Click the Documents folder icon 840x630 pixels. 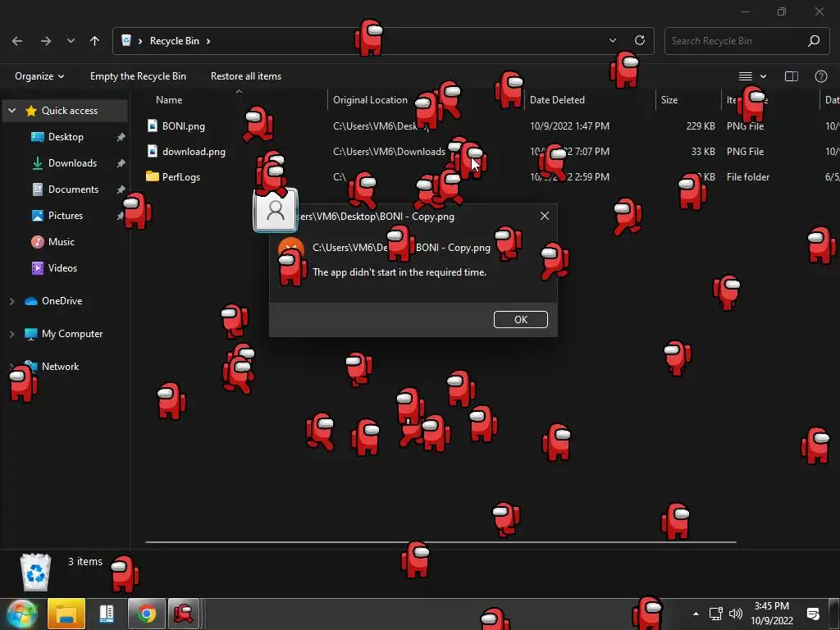point(38,189)
